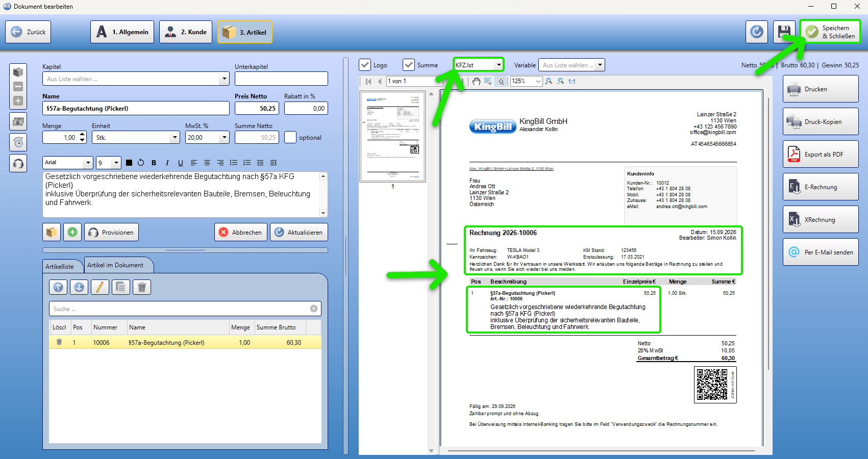Click Export als PDF
Image resolution: width=868 pixels, height=459 pixels.
(x=821, y=154)
